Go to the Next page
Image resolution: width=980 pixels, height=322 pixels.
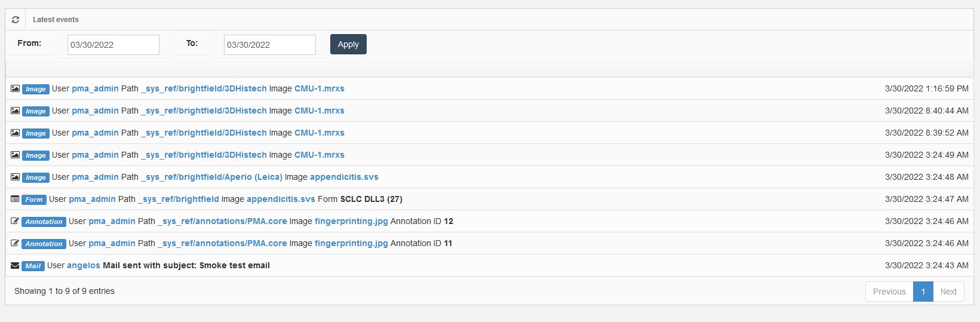click(x=948, y=292)
